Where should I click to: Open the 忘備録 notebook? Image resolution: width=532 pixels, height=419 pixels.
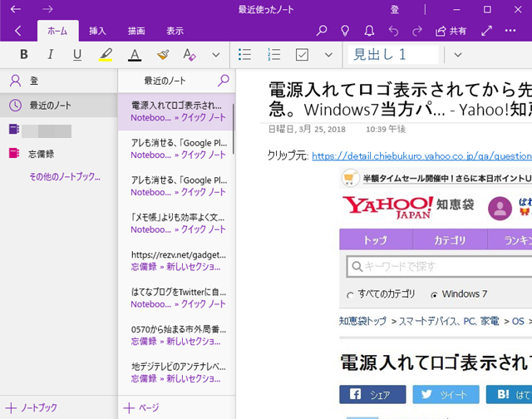coord(32,154)
